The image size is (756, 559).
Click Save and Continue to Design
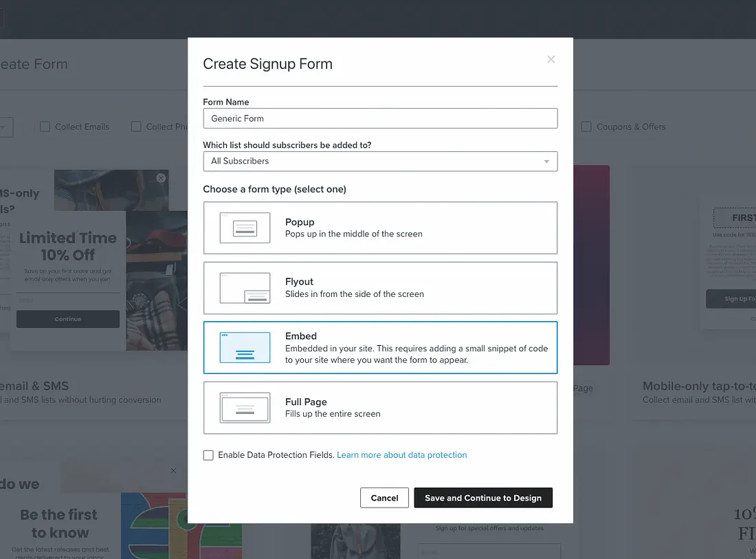(483, 498)
